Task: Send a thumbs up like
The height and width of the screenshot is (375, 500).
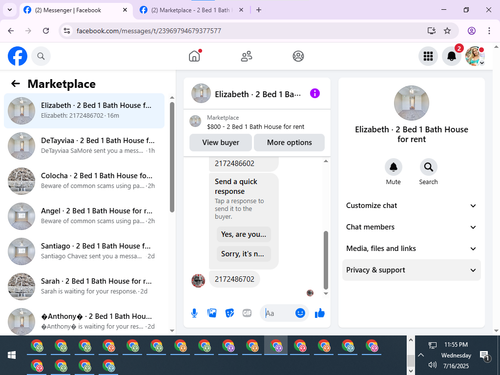Action: coord(320,313)
